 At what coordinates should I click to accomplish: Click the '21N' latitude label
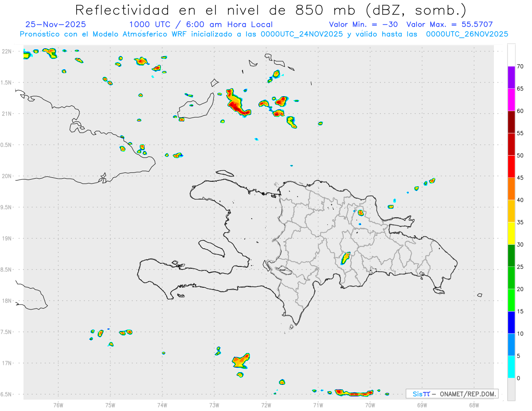pyautogui.click(x=6, y=114)
